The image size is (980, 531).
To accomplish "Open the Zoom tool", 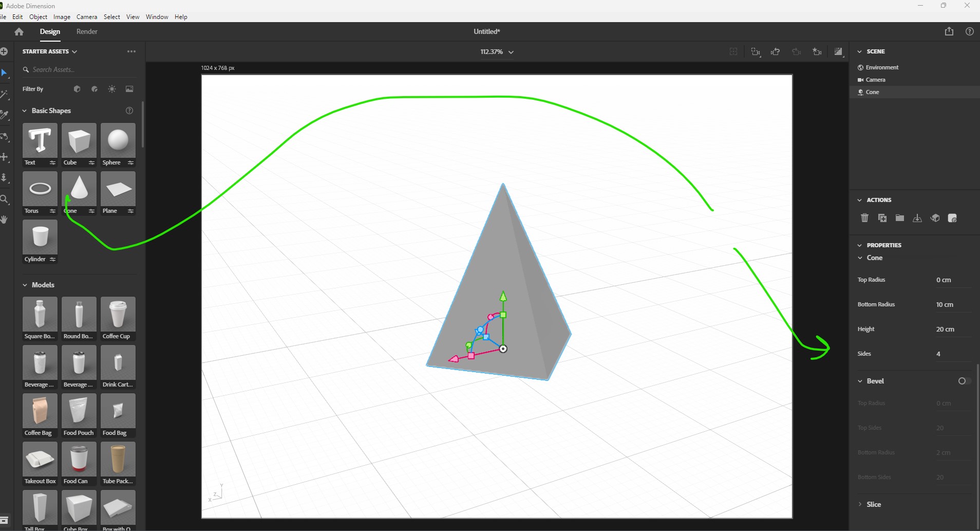I will (x=5, y=199).
